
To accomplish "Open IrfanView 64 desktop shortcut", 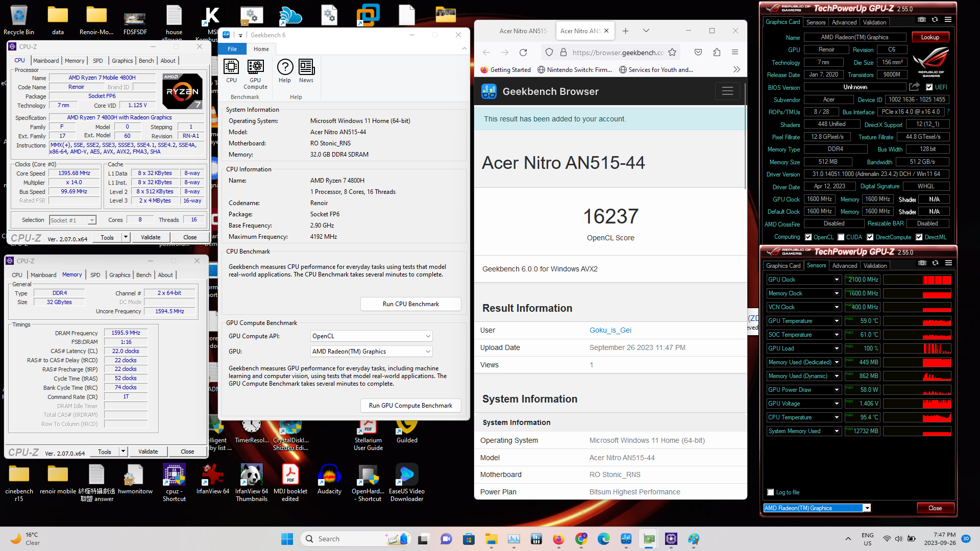I will (213, 480).
